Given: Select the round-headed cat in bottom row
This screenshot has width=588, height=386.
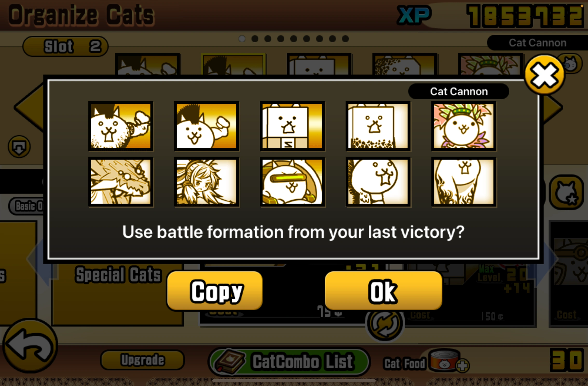Looking at the screenshot, I should [x=378, y=182].
